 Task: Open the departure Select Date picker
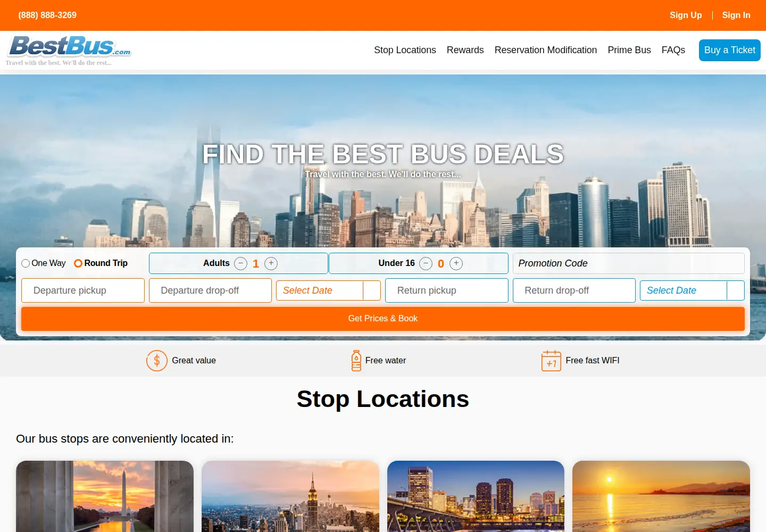328,290
